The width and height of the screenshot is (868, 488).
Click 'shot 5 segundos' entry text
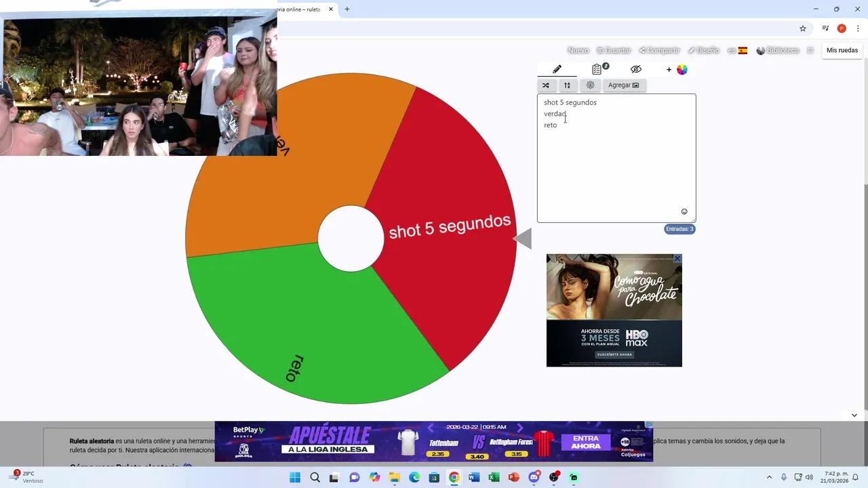coord(570,102)
